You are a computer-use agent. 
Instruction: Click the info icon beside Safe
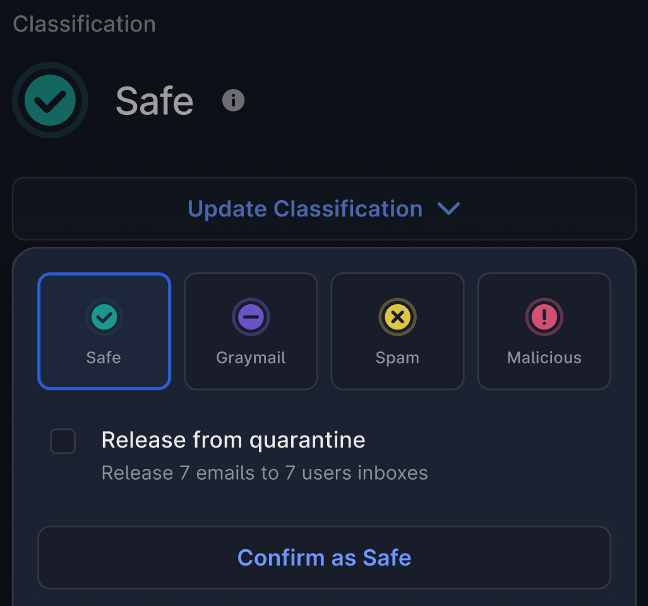(x=233, y=100)
